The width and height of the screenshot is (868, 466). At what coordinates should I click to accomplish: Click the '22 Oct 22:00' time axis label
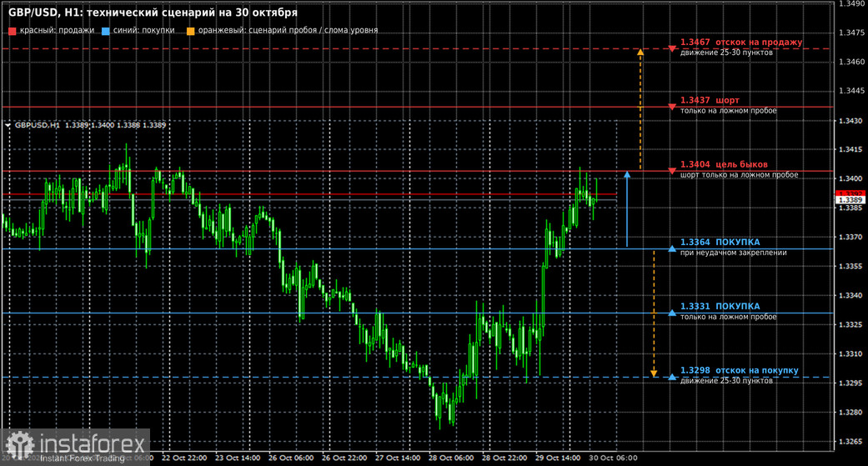pyautogui.click(x=184, y=458)
